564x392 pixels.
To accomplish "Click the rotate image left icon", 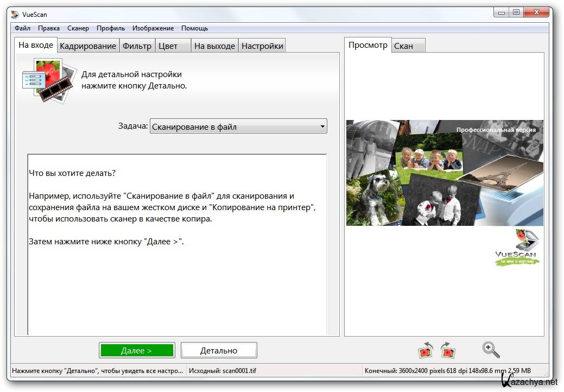I will point(425,351).
